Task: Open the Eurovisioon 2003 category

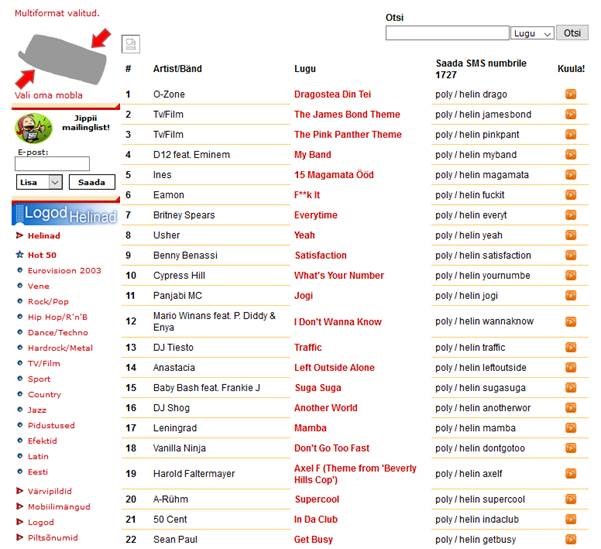Action: 64,270
